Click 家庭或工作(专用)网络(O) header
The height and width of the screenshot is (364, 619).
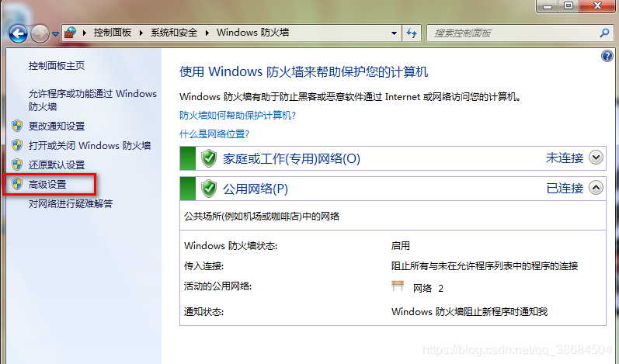pyautogui.click(x=291, y=158)
